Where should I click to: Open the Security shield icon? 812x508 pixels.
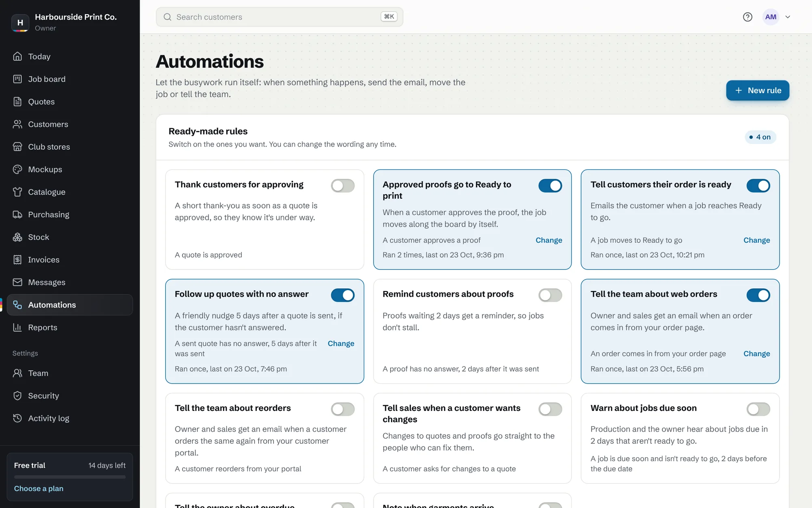[x=17, y=396]
